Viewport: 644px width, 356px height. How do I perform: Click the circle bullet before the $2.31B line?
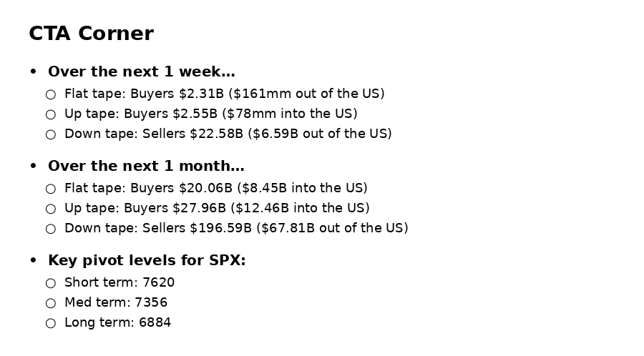(x=51, y=95)
